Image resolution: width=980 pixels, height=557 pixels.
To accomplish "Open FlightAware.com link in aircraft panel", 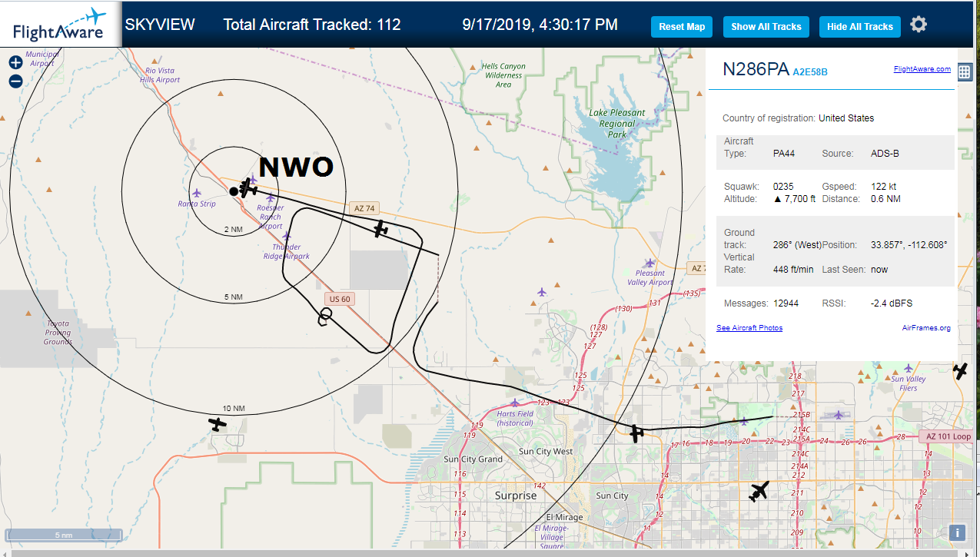I will tap(922, 69).
